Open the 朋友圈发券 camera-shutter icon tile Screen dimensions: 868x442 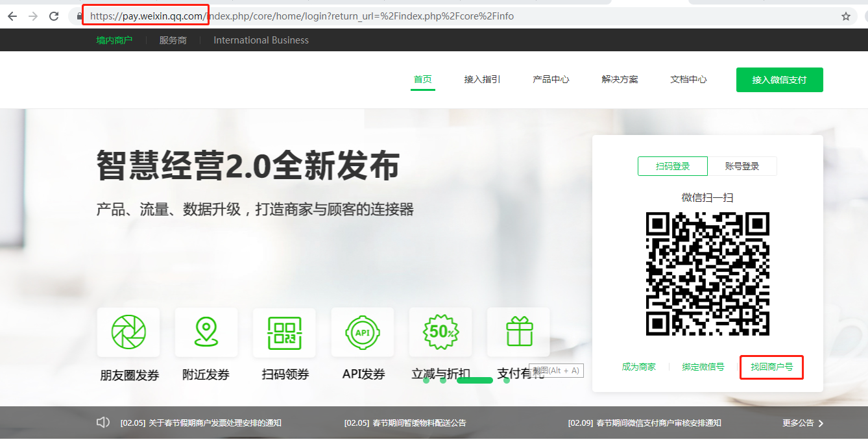point(128,332)
